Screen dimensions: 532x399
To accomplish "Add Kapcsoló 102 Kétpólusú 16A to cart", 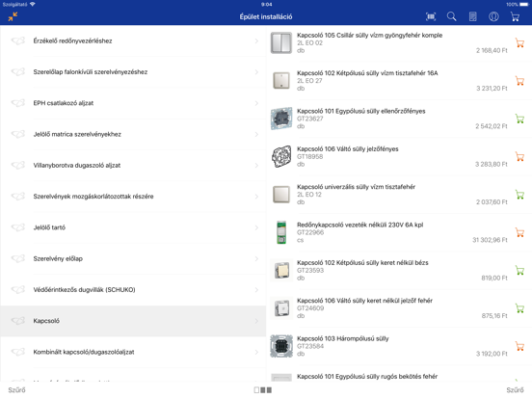I will point(519,81).
